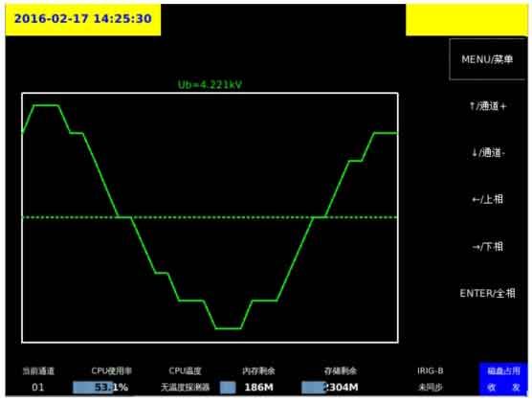Click the 存储剩余 304M storage bar

330,388
